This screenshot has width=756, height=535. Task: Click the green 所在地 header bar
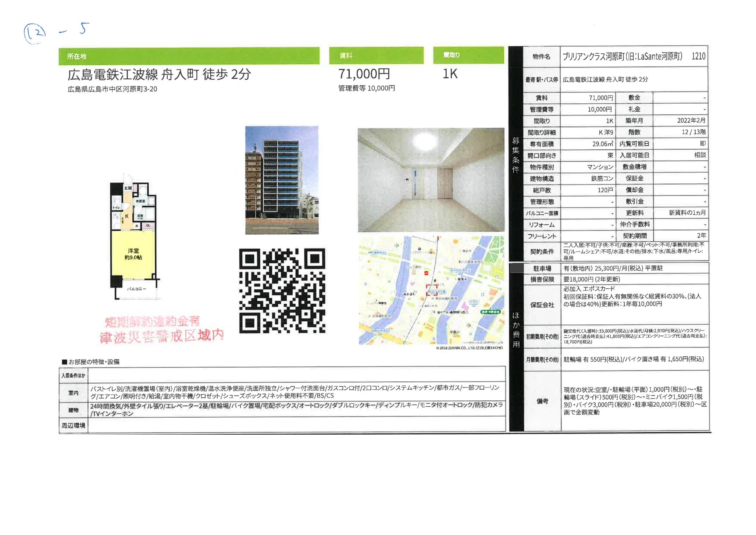pyautogui.click(x=189, y=56)
